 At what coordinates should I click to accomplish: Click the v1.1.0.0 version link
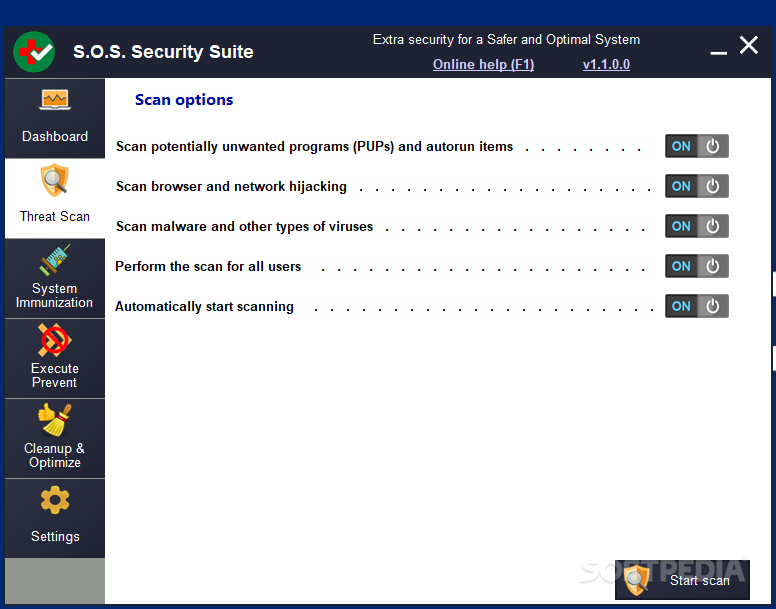(606, 64)
